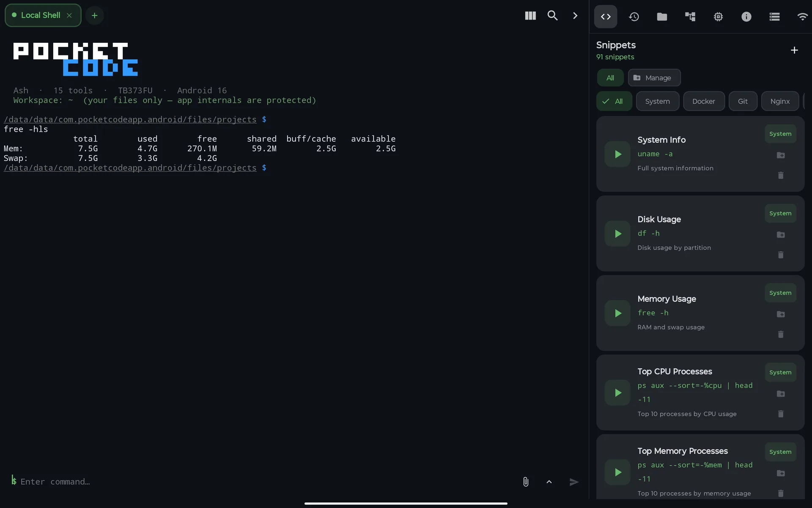Move Disk Usage snippet to folder
Screen dimensions: 812x508
coord(781,235)
